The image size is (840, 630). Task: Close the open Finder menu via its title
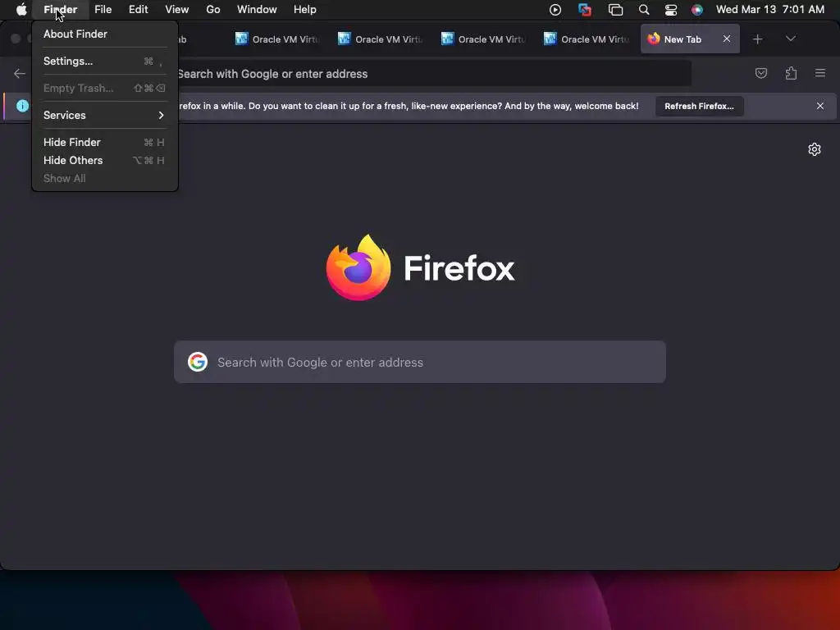(x=61, y=10)
